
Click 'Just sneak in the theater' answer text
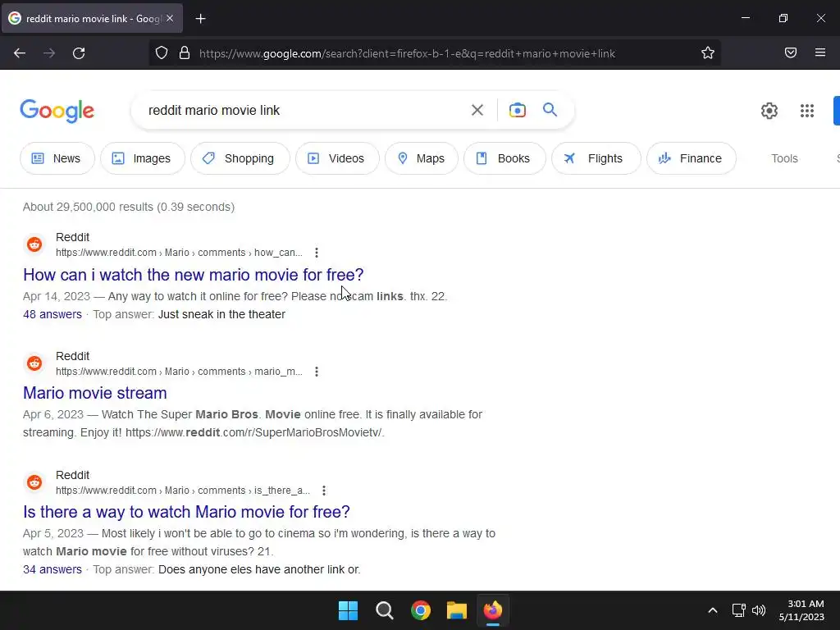[221, 314]
